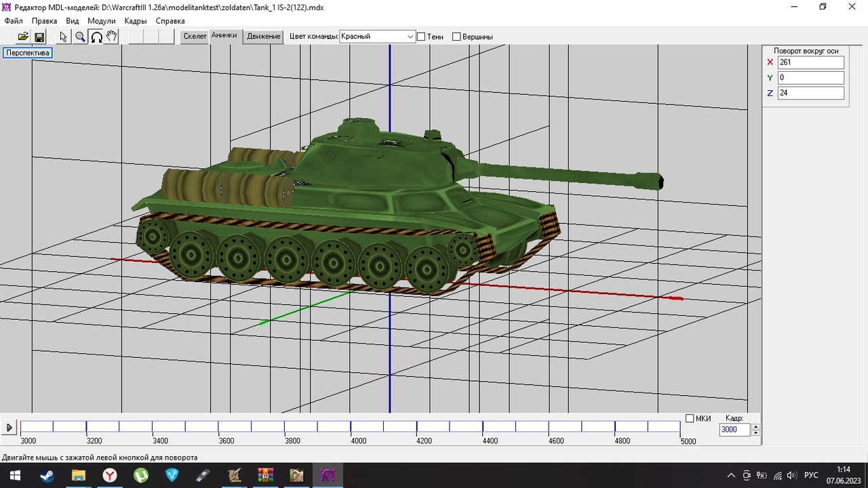This screenshot has width=868, height=488.
Task: Click the timeline label "5000"
Action: [688, 441]
